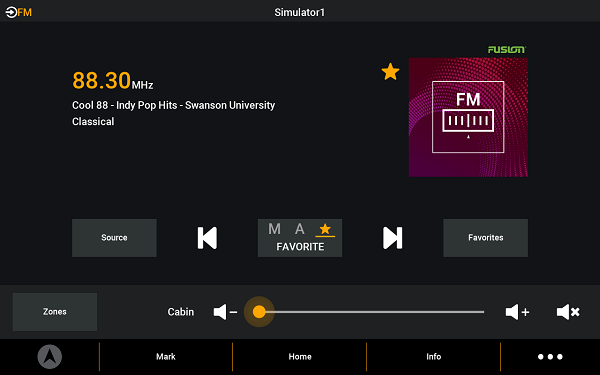Image resolution: width=600 pixels, height=375 pixels.
Task: Skip to previous station
Action: pyautogui.click(x=207, y=238)
